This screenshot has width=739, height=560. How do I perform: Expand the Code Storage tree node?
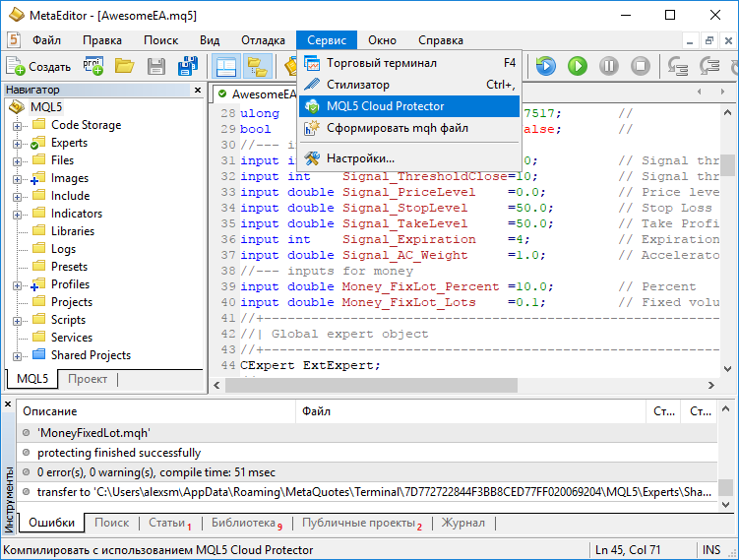18,125
